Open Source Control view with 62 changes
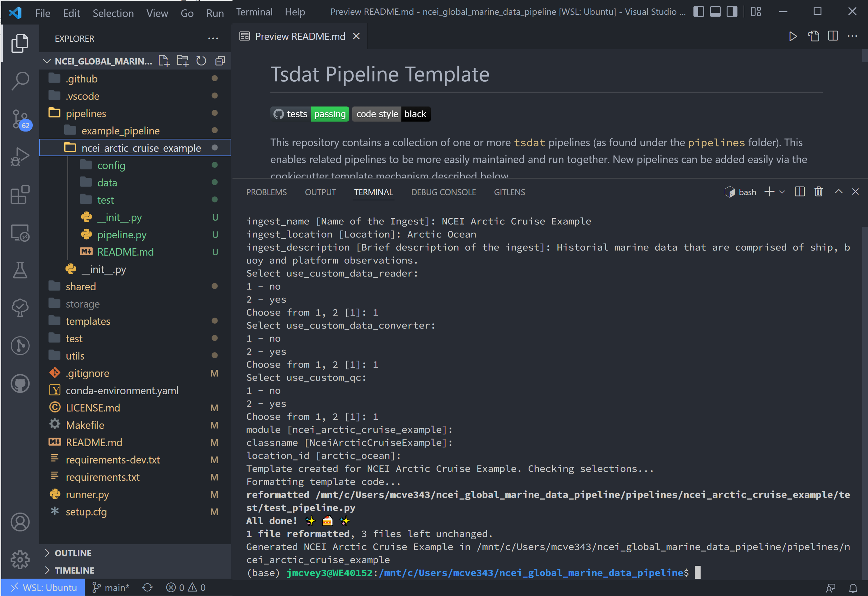This screenshot has width=868, height=596. [x=20, y=119]
